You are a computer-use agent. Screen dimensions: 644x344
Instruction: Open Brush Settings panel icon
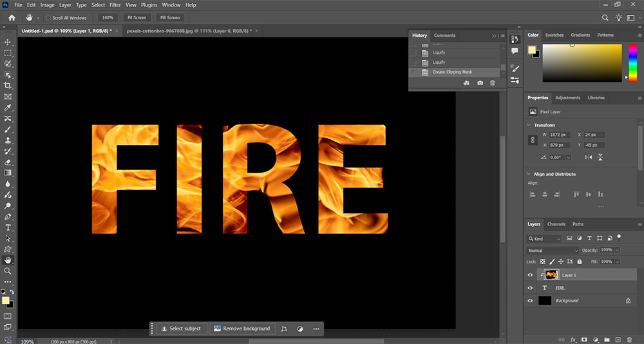[515, 69]
